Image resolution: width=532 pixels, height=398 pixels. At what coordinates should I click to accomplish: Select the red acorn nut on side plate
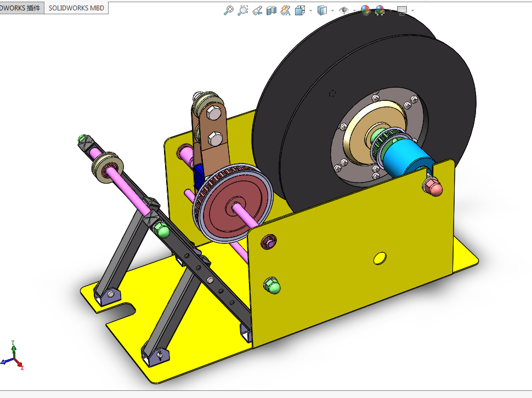click(x=433, y=187)
